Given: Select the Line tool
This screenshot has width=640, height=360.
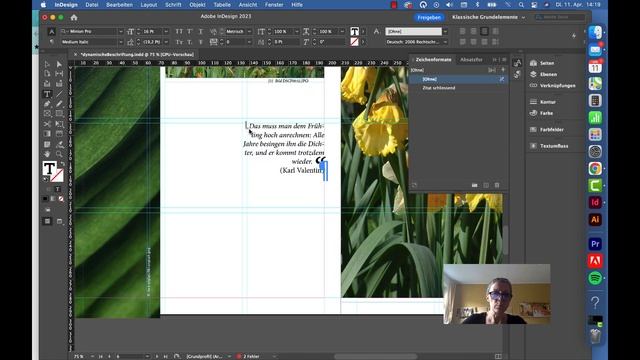Looking at the screenshot, I should (60, 94).
